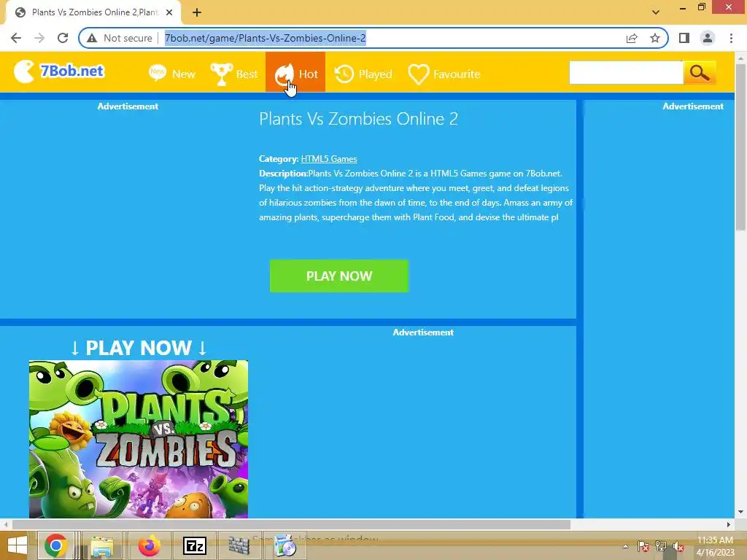Go back to the previous page
Image resolution: width=747 pixels, height=560 pixels.
[x=16, y=38]
